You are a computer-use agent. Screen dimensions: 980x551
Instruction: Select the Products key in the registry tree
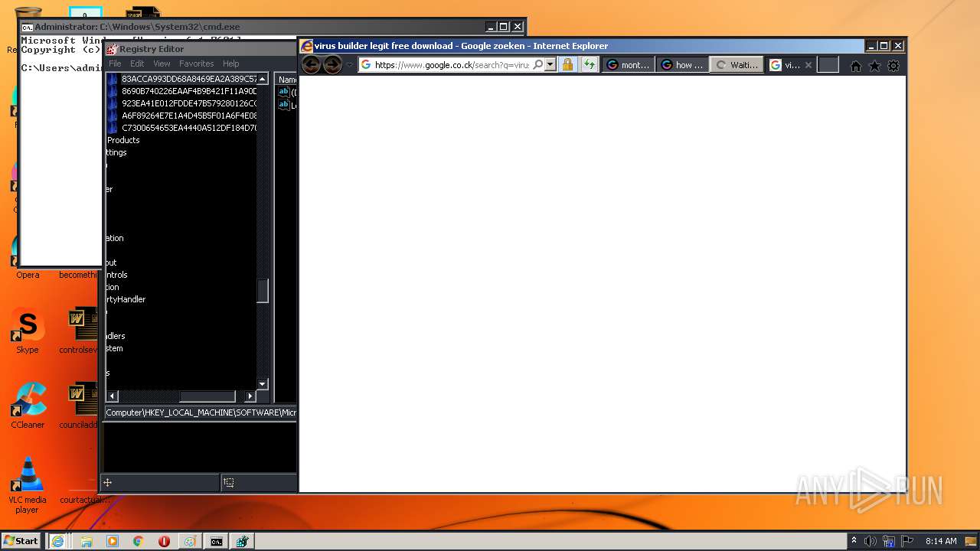123,140
